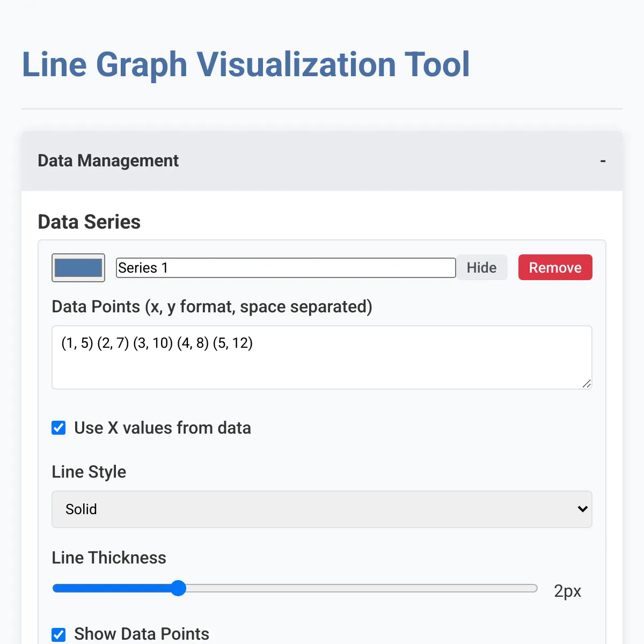Click the textarea resize grip
The width and height of the screenshot is (644, 644).
[587, 383]
